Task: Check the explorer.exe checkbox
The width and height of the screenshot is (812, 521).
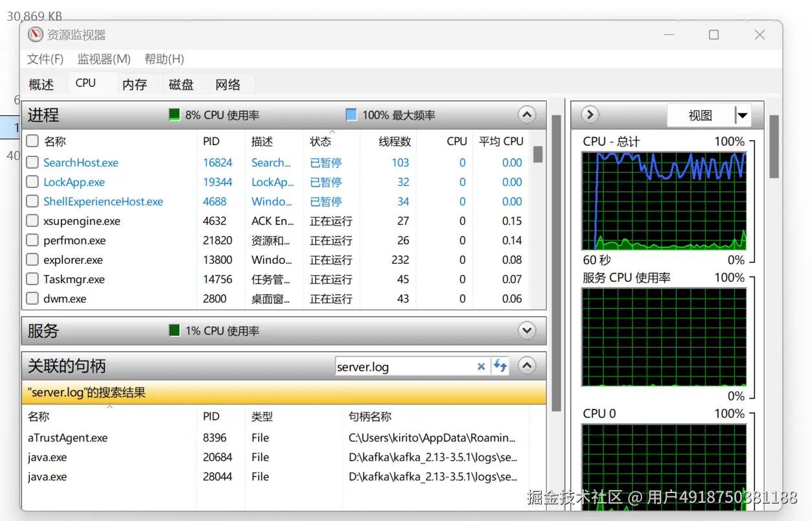Action: click(x=32, y=260)
